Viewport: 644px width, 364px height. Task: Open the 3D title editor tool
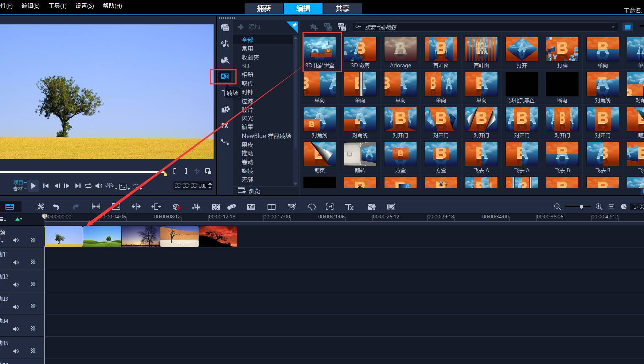[350, 207]
